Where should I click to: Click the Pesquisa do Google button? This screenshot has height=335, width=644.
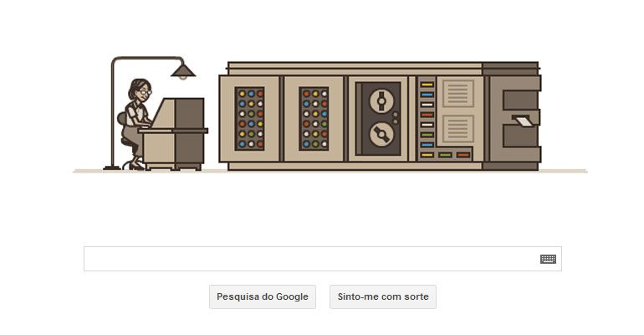[x=263, y=296]
